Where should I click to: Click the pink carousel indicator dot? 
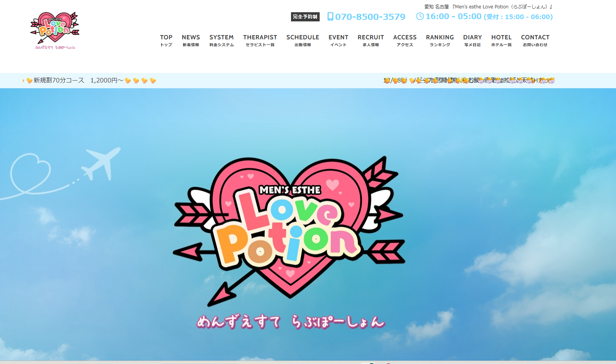pyautogui.click(x=388, y=363)
